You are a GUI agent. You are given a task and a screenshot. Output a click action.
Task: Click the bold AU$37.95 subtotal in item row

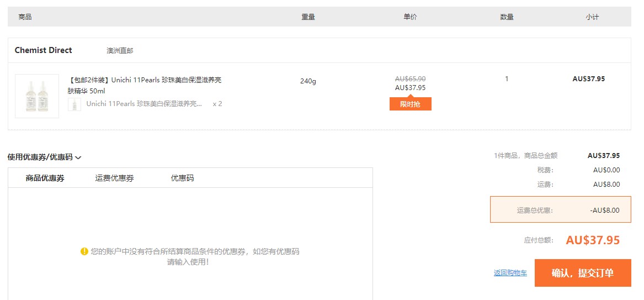589,79
